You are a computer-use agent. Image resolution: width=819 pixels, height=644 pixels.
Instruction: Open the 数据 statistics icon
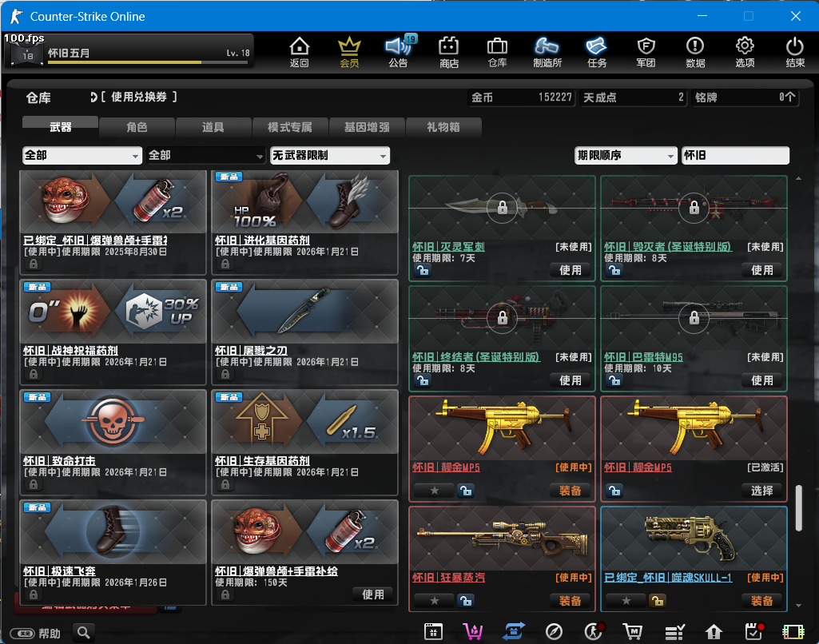tap(695, 52)
